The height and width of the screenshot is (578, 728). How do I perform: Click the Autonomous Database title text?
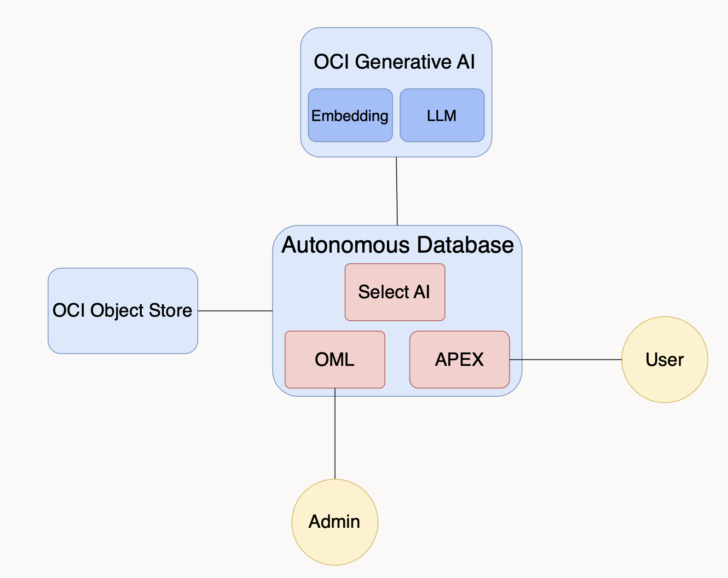[x=398, y=245]
